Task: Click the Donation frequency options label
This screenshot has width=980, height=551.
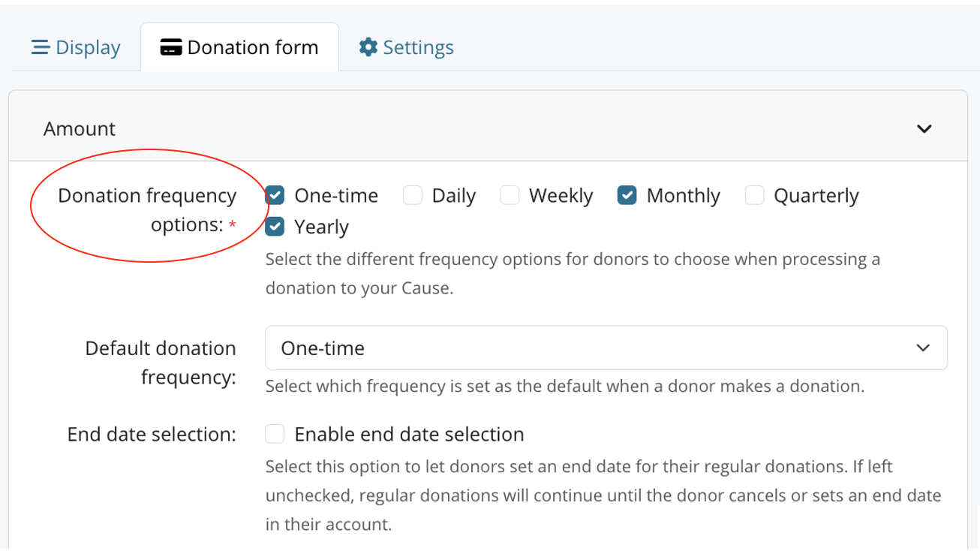Action: (147, 210)
